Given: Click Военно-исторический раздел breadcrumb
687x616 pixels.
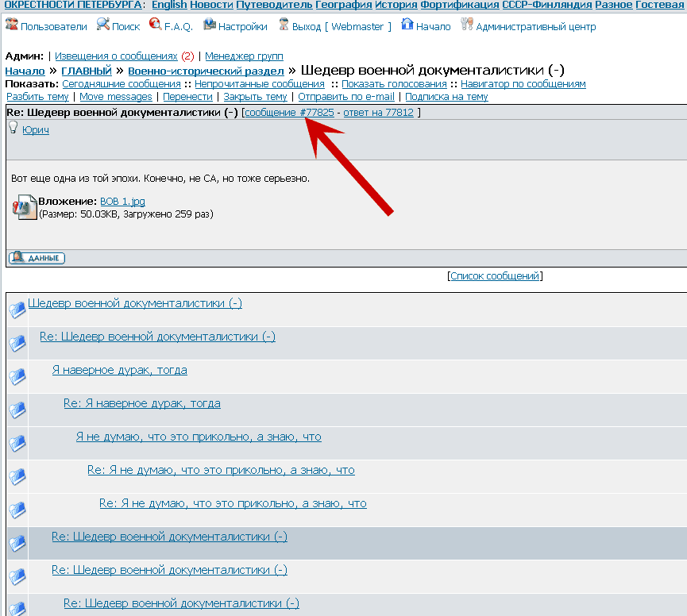Looking at the screenshot, I should tap(206, 71).
